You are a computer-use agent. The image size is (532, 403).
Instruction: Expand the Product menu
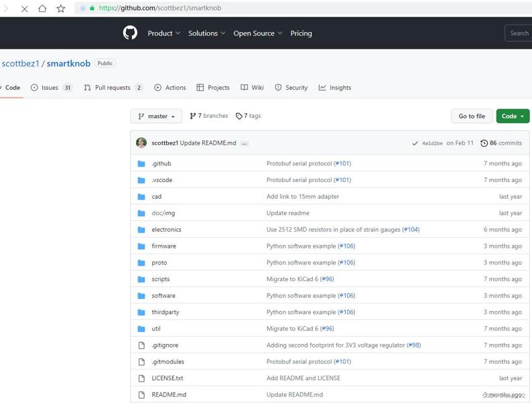coord(164,33)
